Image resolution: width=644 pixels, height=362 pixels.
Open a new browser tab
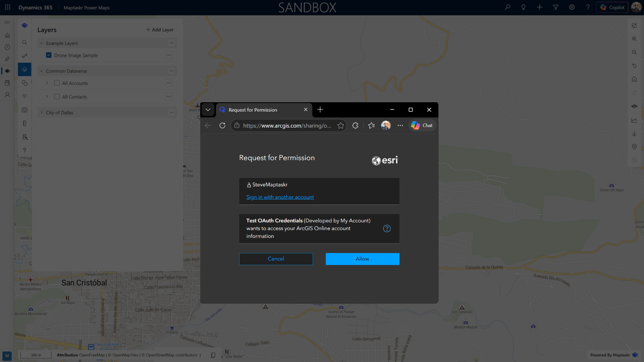(x=320, y=110)
